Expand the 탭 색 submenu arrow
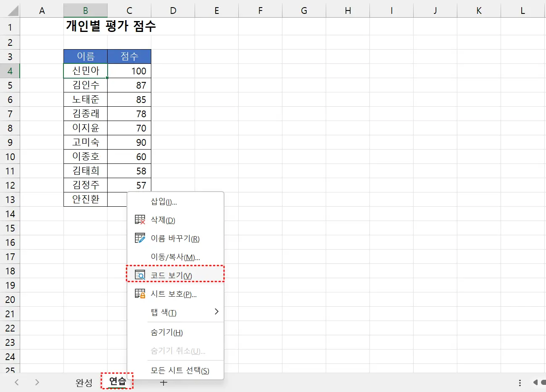 216,312
